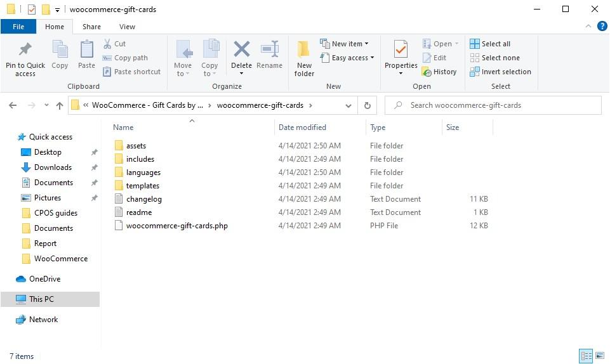Image resolution: width=610 pixels, height=364 pixels.
Task: Go up one folder level
Action: 60,105
